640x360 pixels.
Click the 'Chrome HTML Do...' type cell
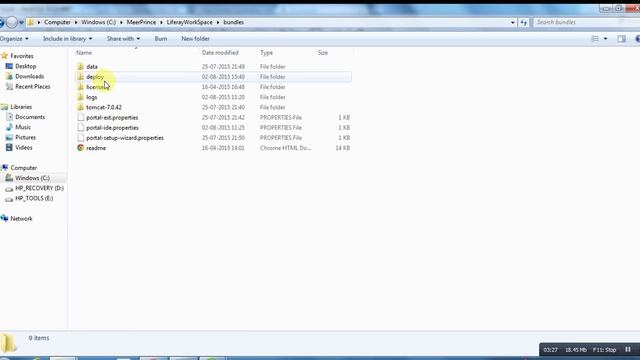[x=286, y=148]
